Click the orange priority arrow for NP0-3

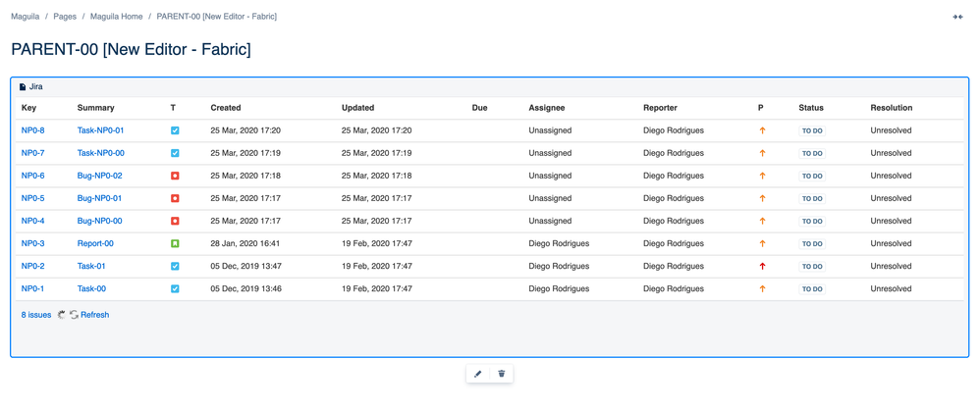[x=762, y=243]
